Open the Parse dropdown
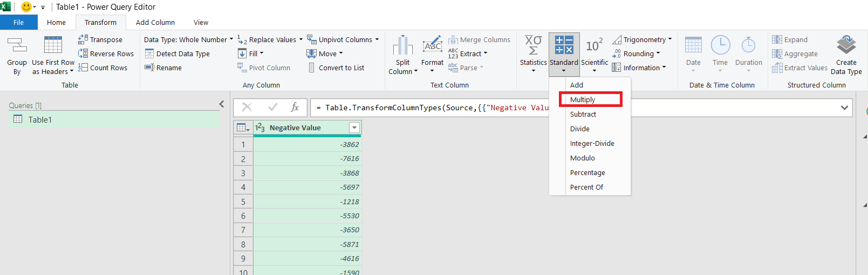Image resolution: width=868 pixels, height=275 pixels. coord(466,68)
